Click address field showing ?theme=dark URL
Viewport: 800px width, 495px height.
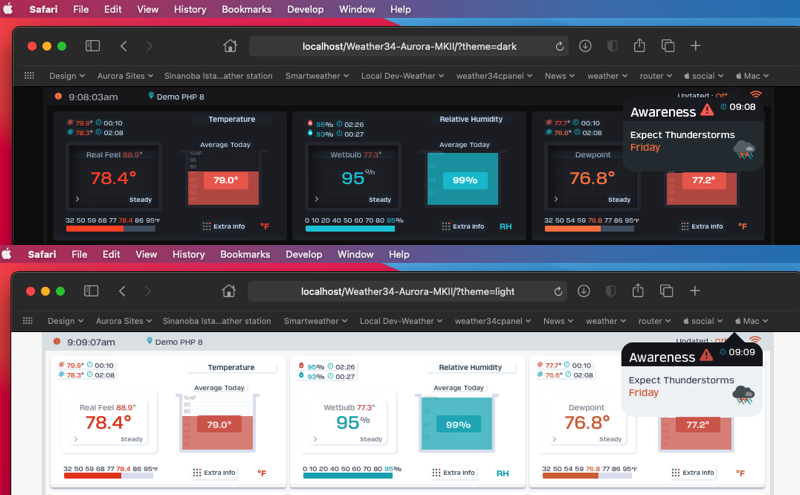pos(409,46)
